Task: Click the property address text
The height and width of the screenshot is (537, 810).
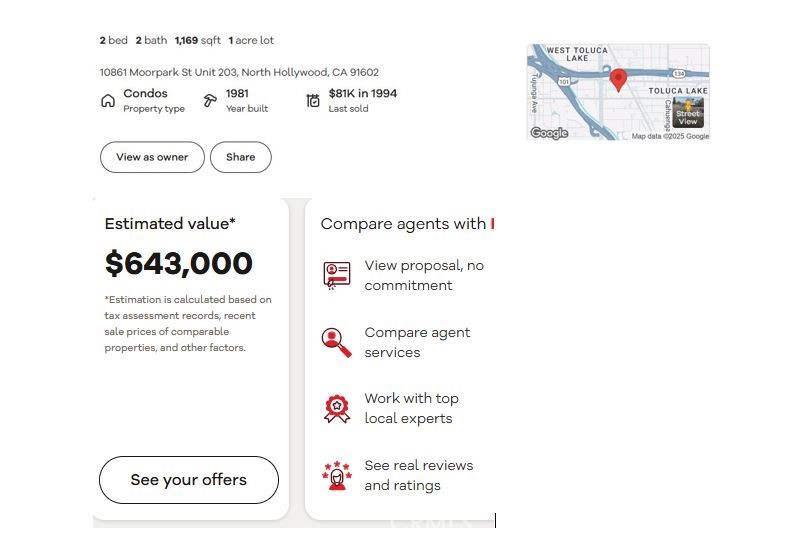Action: tap(239, 72)
